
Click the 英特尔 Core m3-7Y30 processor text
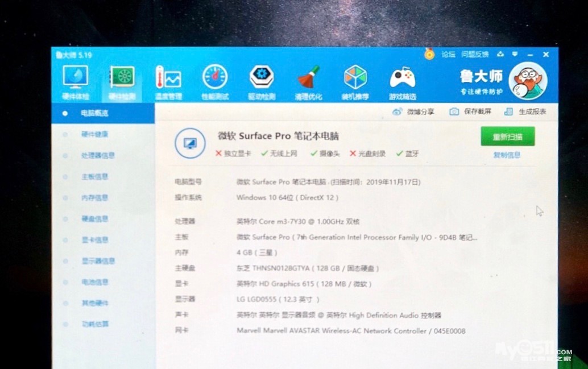click(x=298, y=222)
